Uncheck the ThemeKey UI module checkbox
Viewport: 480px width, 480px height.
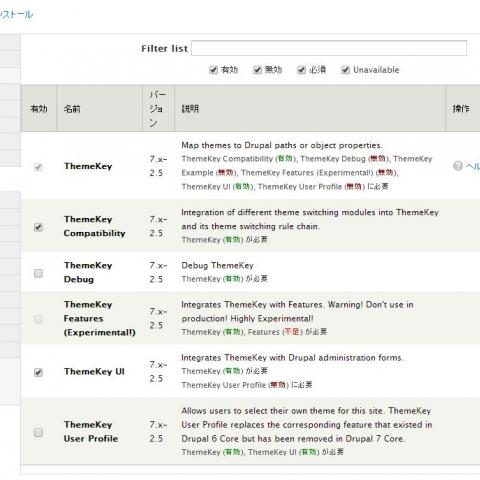point(38,372)
